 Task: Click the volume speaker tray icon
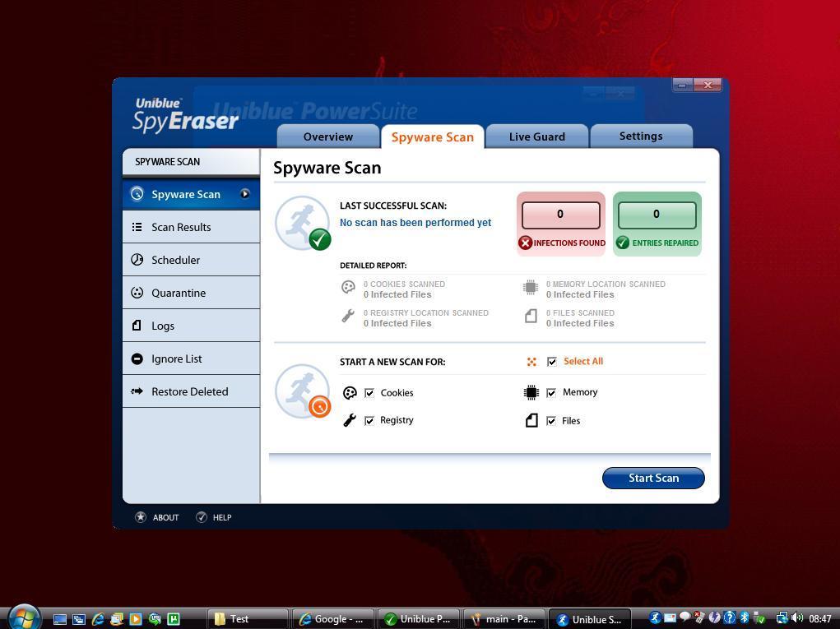click(797, 617)
